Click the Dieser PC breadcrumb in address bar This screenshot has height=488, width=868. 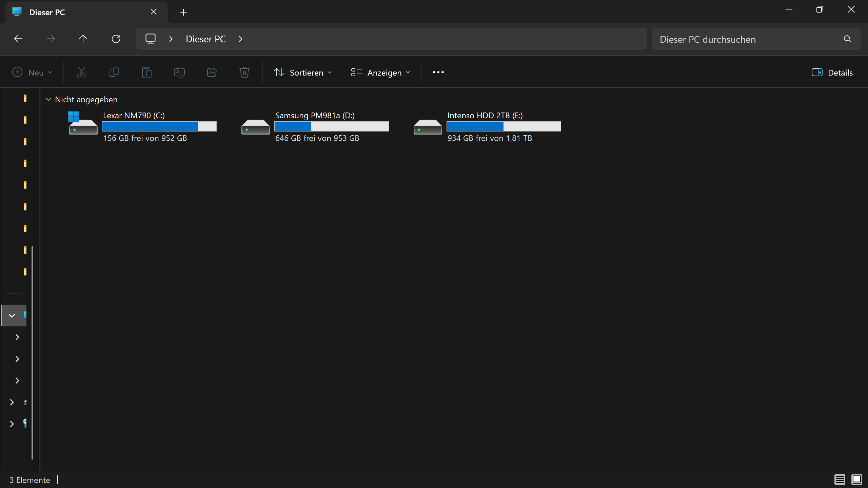tap(206, 39)
